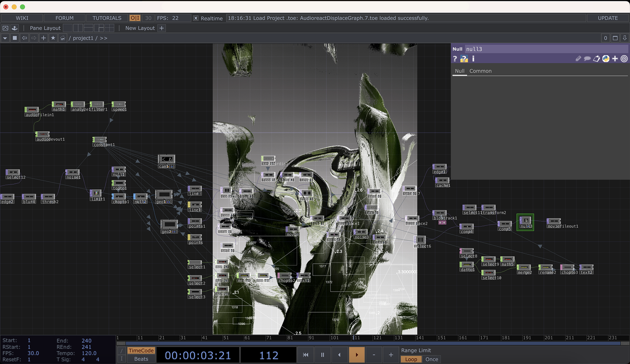Switch to the Common parameter tab
Screen dimensions: 630x364
click(480, 71)
